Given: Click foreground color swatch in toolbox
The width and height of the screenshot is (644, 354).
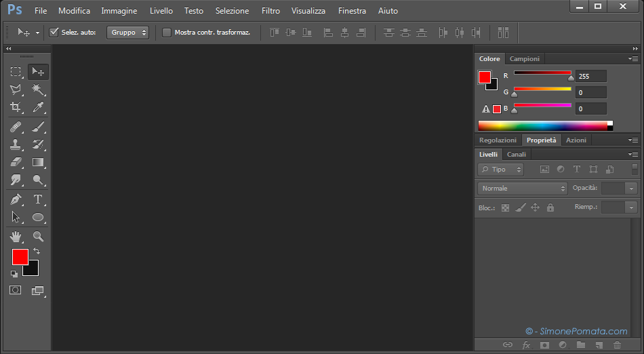Looking at the screenshot, I should tap(20, 257).
